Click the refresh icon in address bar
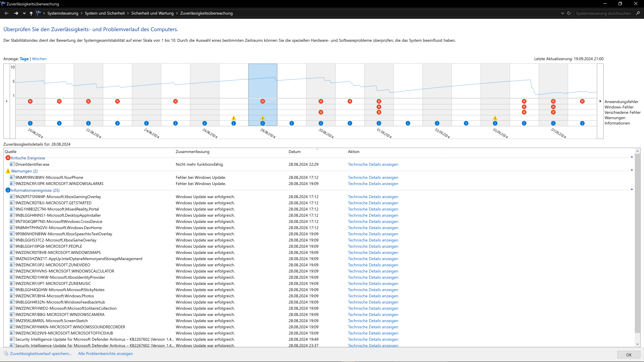Image resolution: width=644 pixels, height=362 pixels. tap(569, 13)
